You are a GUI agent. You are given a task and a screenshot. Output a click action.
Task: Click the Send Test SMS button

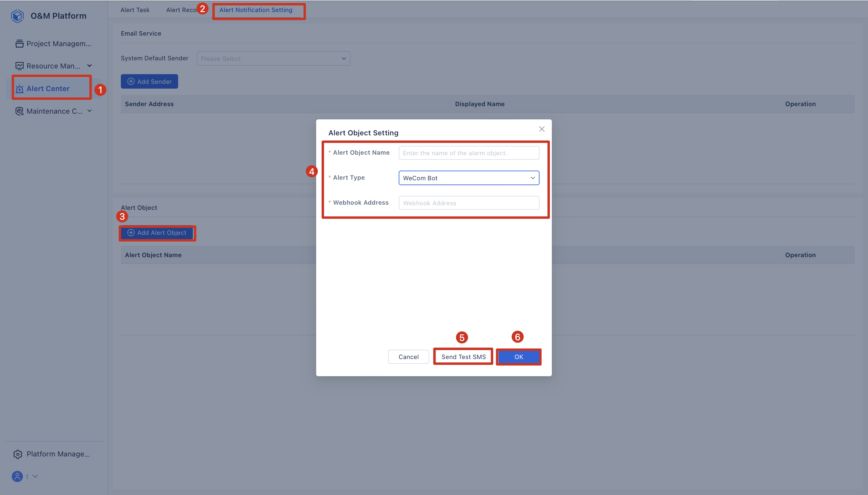click(x=463, y=357)
